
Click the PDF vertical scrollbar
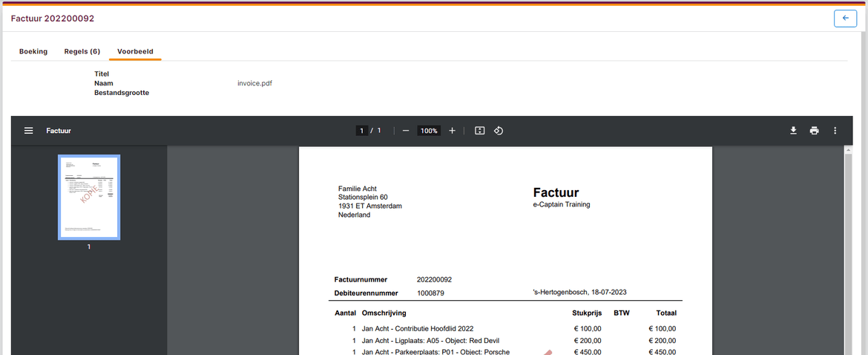(x=848, y=250)
